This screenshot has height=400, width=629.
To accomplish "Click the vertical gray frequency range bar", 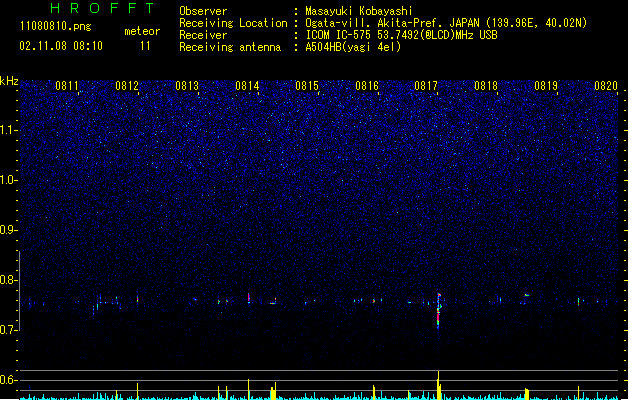I will pyautogui.click(x=20, y=291).
